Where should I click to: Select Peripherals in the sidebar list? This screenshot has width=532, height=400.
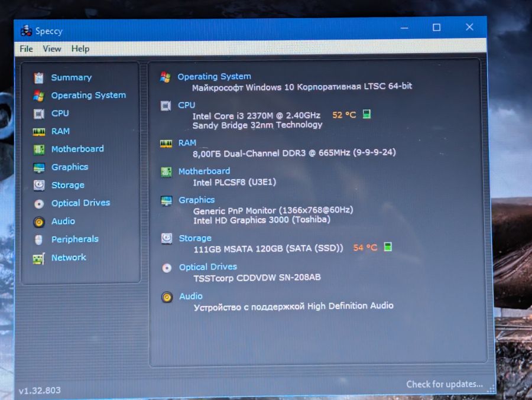point(75,239)
